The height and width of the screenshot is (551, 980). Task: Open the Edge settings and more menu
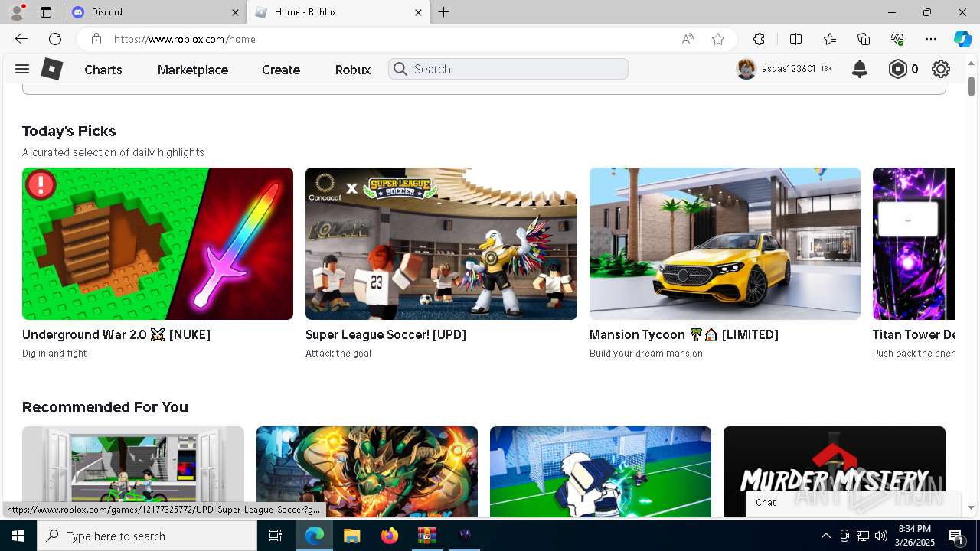coord(931,39)
